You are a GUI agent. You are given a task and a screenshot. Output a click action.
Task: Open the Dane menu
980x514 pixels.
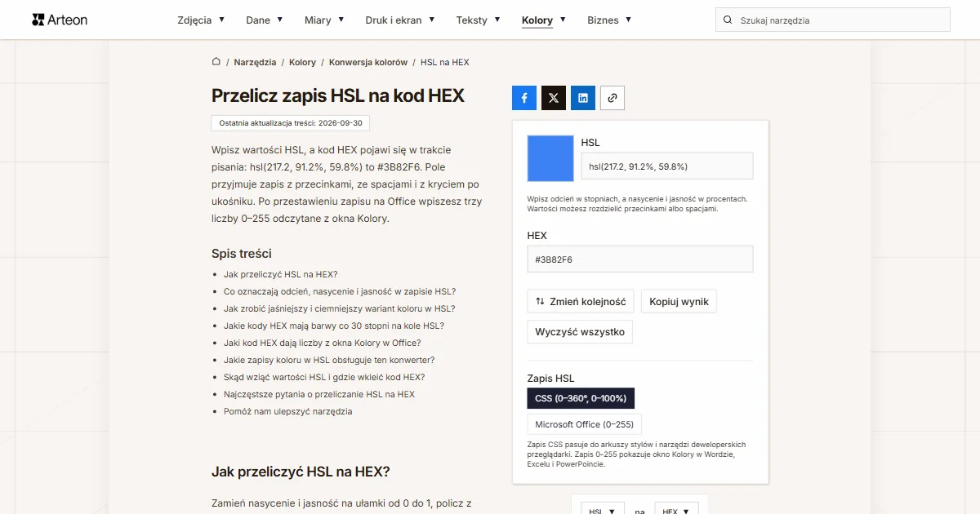[265, 20]
